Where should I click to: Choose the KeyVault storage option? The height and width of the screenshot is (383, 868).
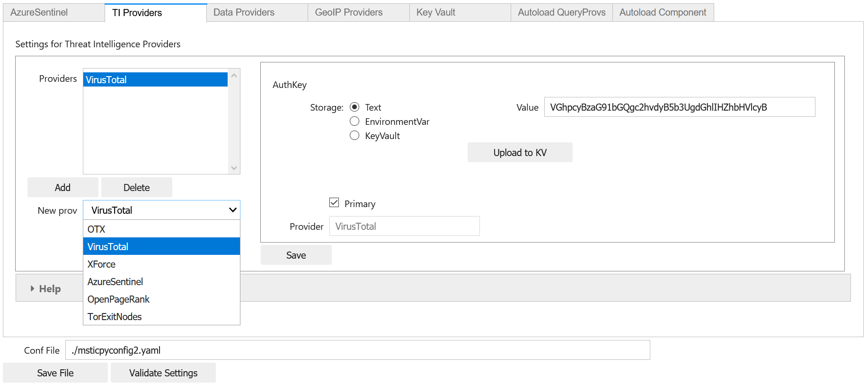[x=354, y=135]
